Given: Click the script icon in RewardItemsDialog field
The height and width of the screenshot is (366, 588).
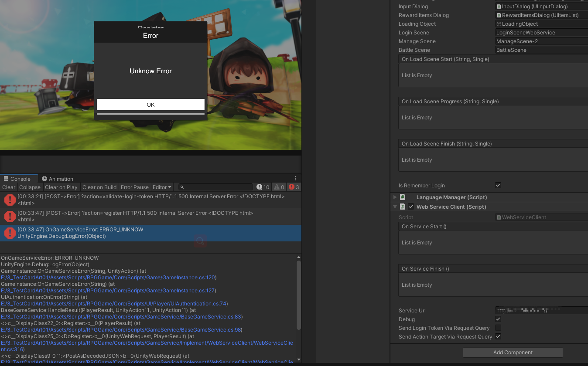Looking at the screenshot, I should pyautogui.click(x=499, y=15).
